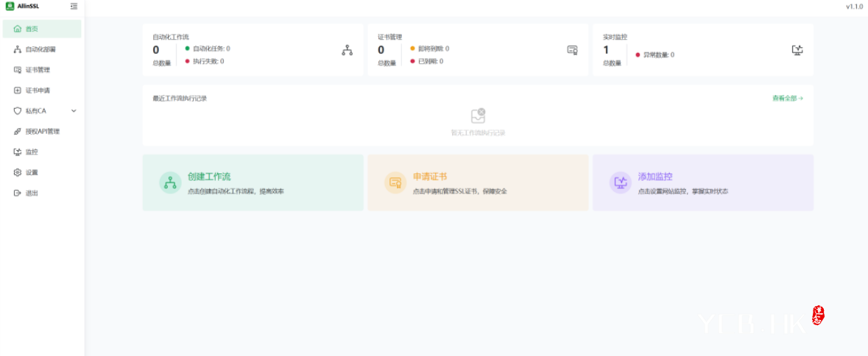Image resolution: width=868 pixels, height=356 pixels.
Task: Click the 证书管理 card certificate icon
Action: [572, 50]
